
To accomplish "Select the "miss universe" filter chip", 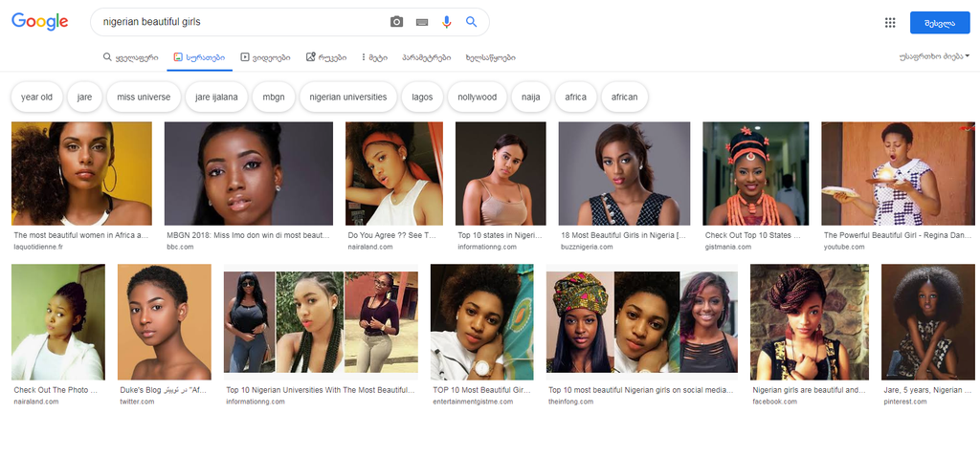I will tap(144, 97).
